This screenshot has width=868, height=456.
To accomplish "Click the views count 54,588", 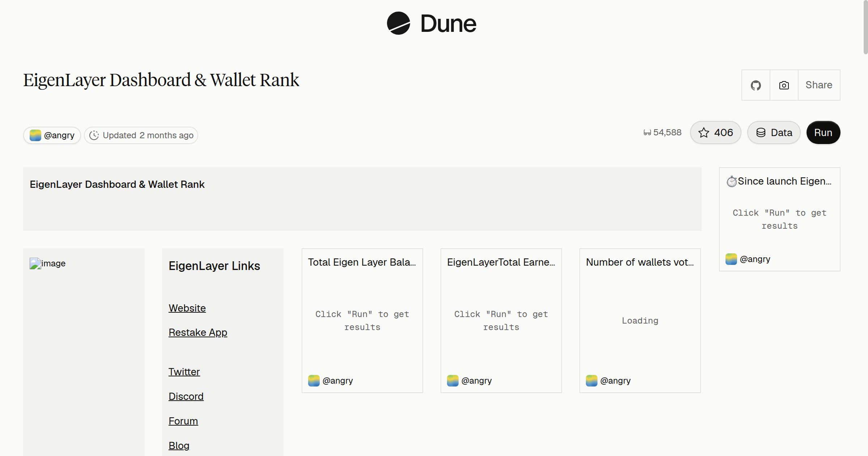I will tap(663, 132).
